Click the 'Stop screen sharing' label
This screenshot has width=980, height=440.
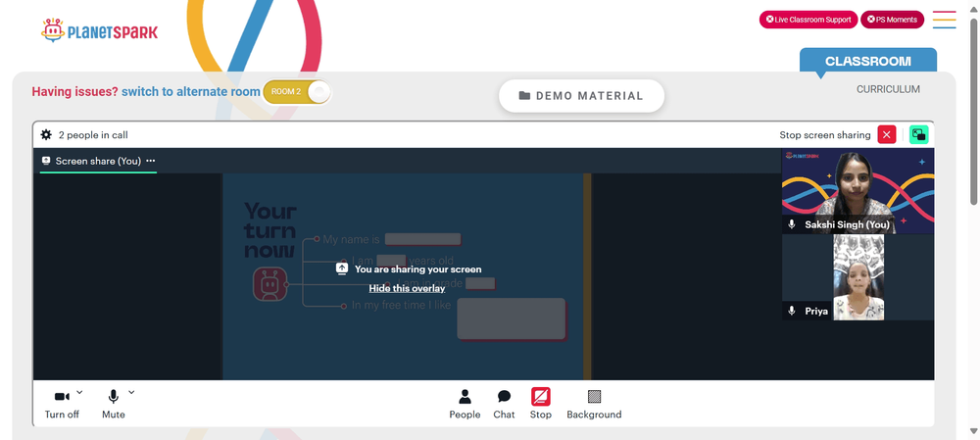click(825, 135)
